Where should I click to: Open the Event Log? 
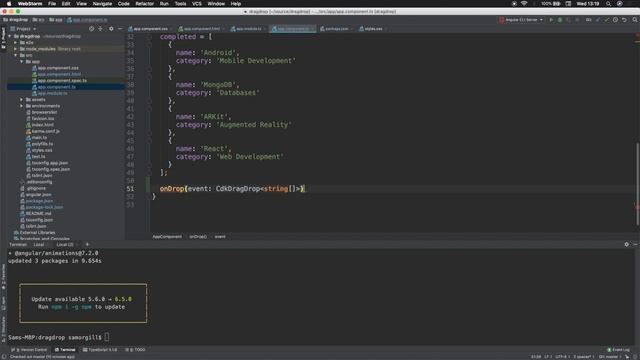click(618, 350)
